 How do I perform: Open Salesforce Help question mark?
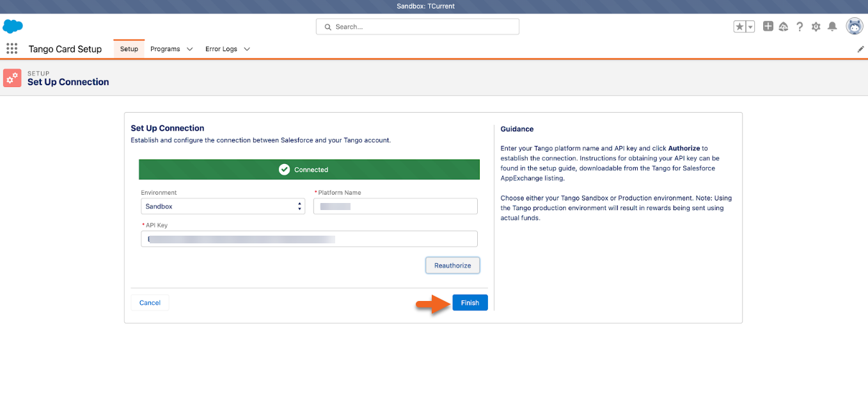click(x=800, y=26)
